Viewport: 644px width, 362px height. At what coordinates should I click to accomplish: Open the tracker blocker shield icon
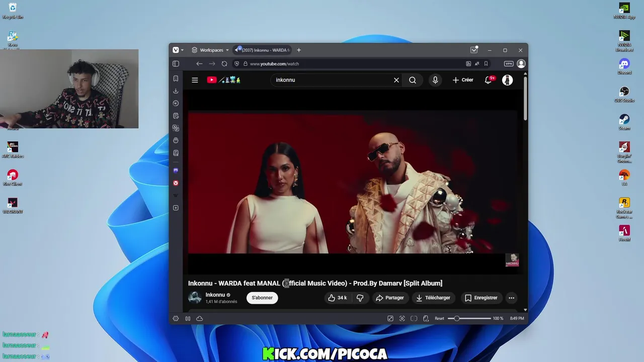point(237,64)
